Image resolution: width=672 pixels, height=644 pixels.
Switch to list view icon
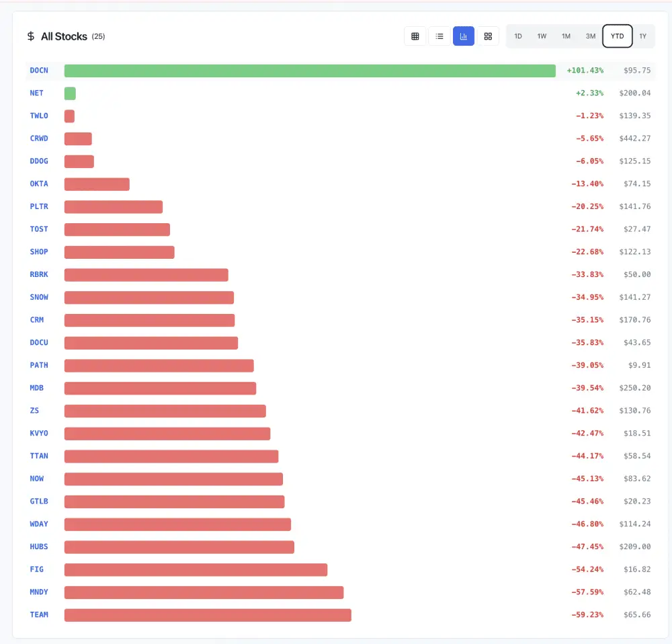click(x=439, y=36)
